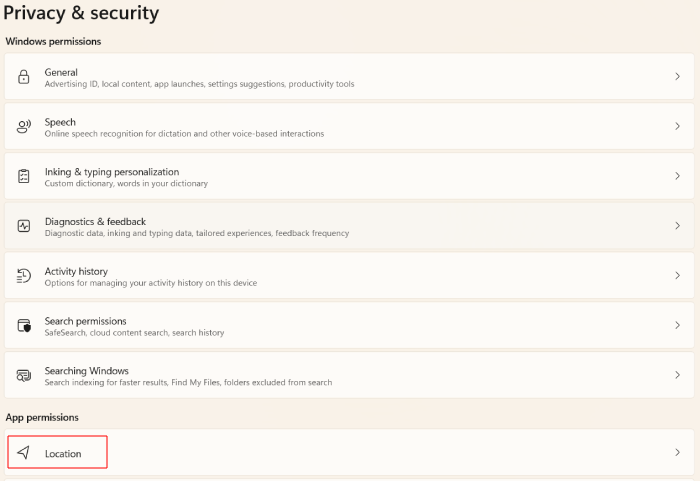Screen dimensions: 700x481
Task: Expand General settings via chevron
Action: [677, 77]
